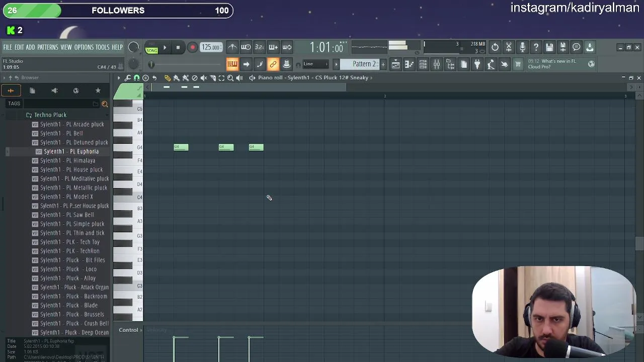This screenshot has width=644, height=362.
Task: Select the piano roll slice tool
Action: (213, 78)
